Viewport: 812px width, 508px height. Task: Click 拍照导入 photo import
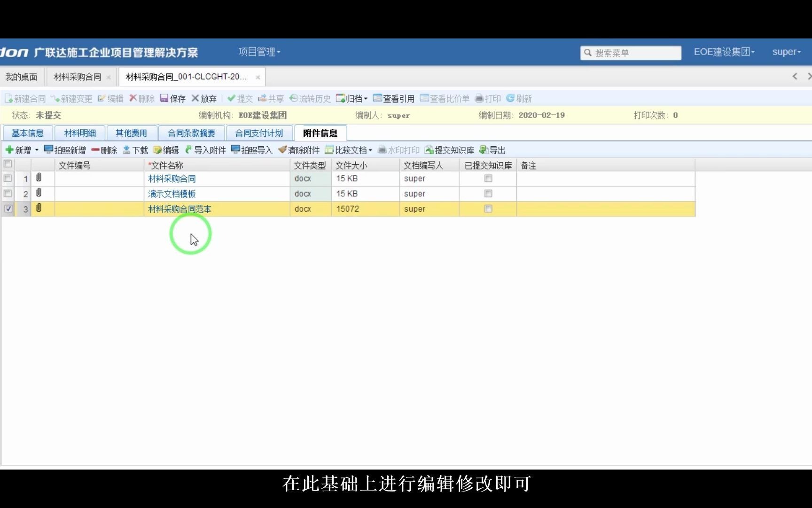(x=252, y=150)
